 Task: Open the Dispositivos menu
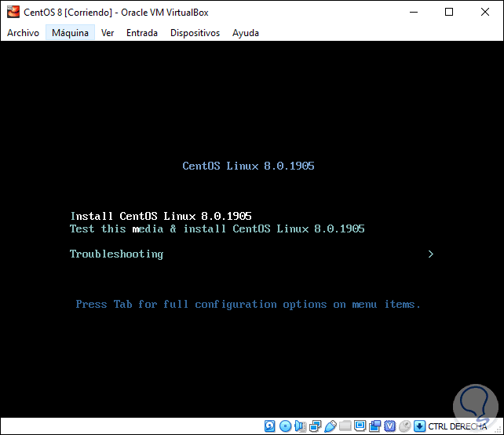pos(195,33)
